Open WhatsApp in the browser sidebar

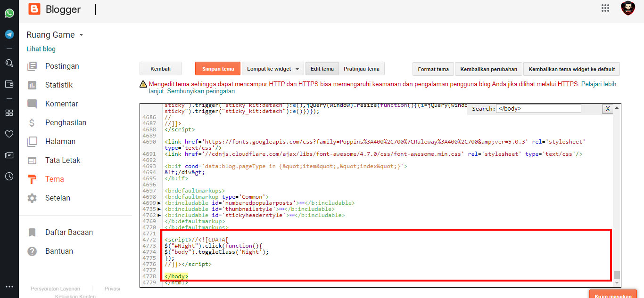click(x=9, y=13)
